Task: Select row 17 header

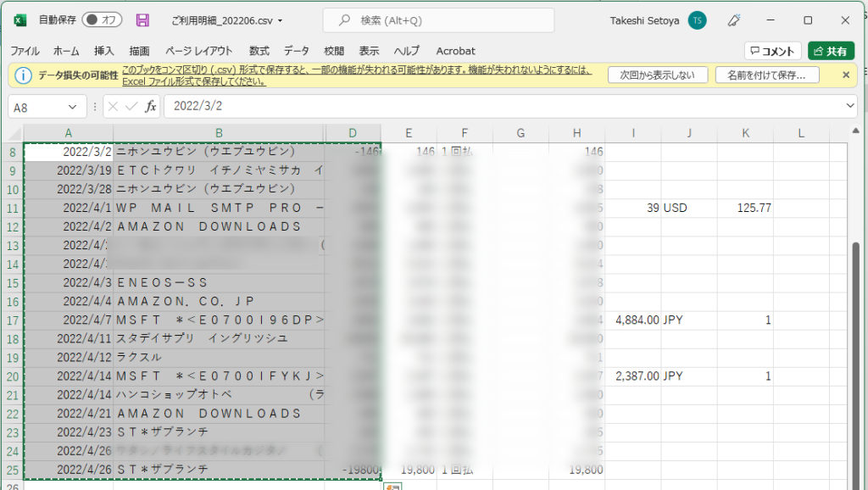Action: click(13, 320)
